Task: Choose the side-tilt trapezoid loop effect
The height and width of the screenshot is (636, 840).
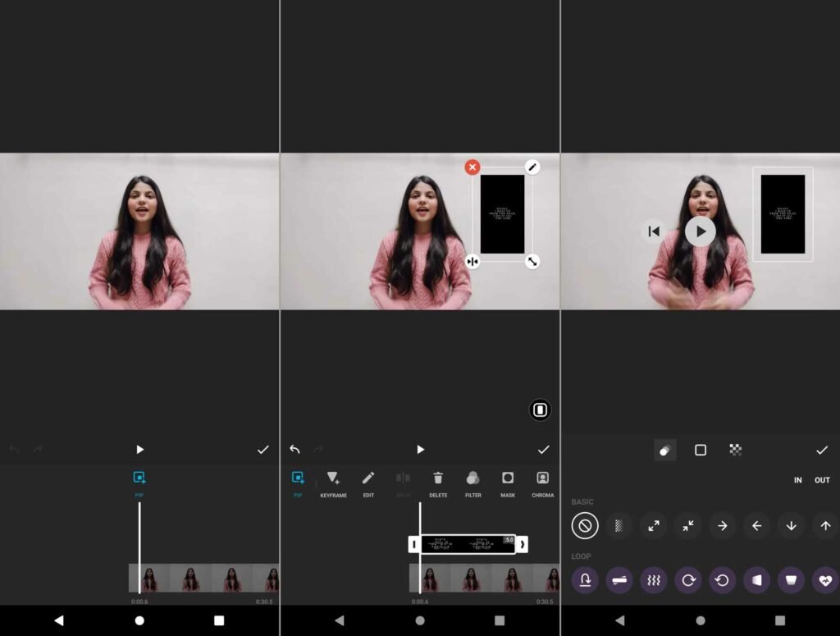Action: [756, 580]
